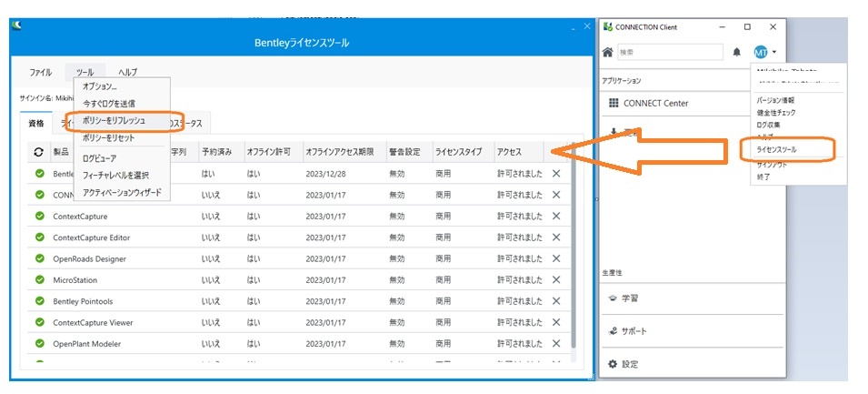Click the CONNECT Center grid icon
This screenshot has height=394, width=868.
614,103
